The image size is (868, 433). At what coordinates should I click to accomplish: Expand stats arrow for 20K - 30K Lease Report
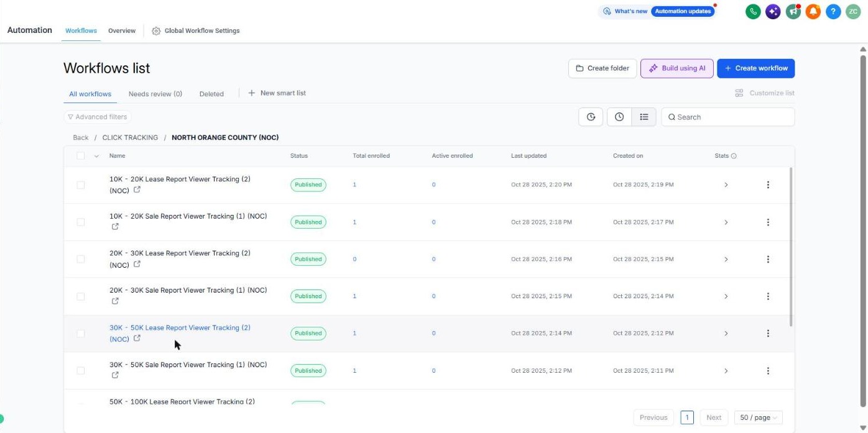[726, 259]
